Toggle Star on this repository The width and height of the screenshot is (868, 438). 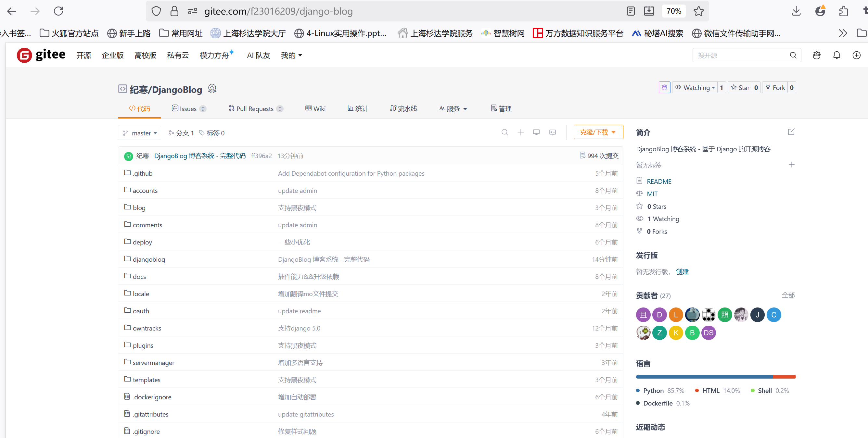point(740,88)
